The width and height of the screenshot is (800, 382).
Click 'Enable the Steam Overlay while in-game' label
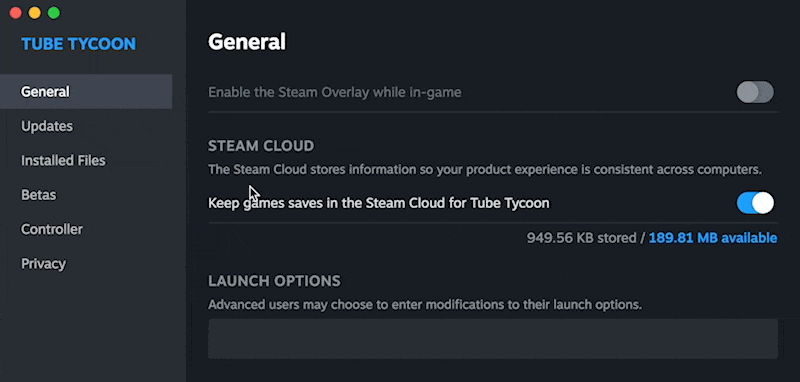(335, 92)
